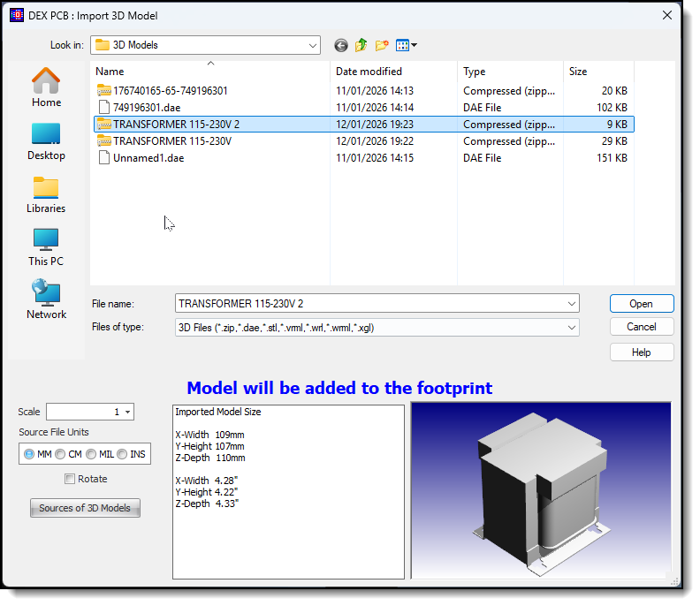Sort by the Date modified column
700x606 pixels.
click(394, 72)
